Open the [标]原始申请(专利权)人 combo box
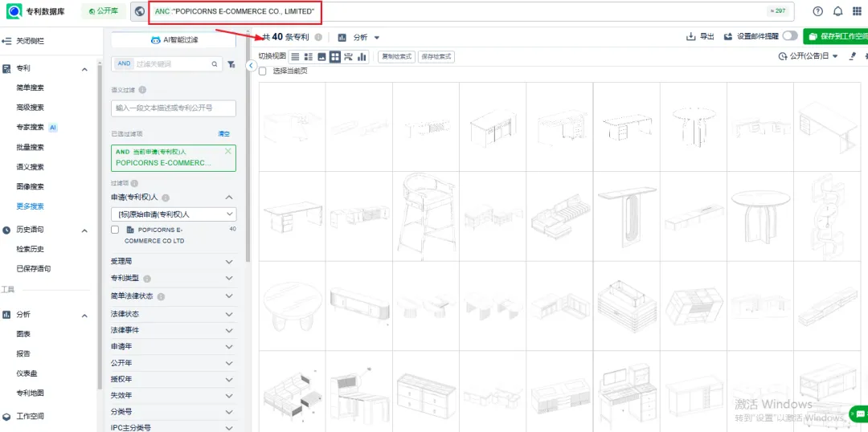 174,214
